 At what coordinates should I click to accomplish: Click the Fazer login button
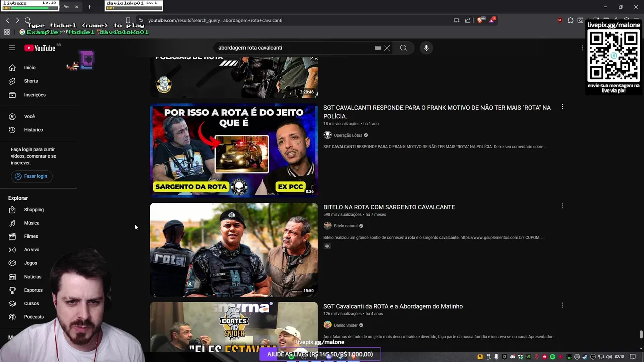coord(31,176)
